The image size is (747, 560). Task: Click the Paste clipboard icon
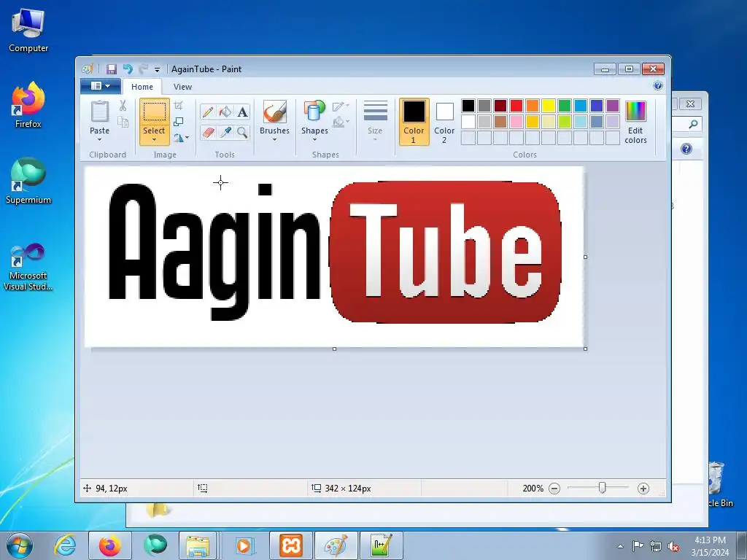click(99, 112)
